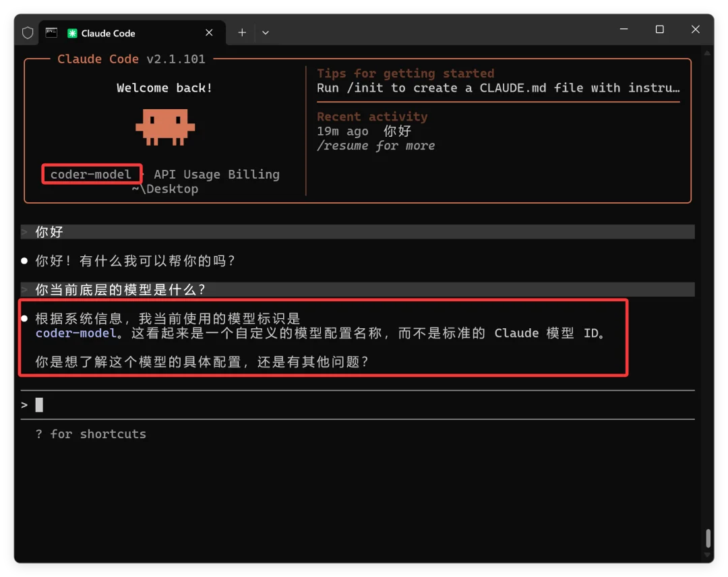The image size is (728, 577).
Task: Open a new tab with the plus button
Action: tap(242, 32)
